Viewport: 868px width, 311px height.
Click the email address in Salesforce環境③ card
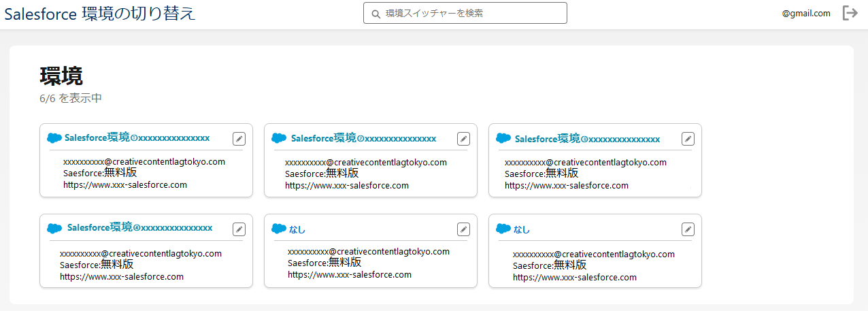click(586, 163)
